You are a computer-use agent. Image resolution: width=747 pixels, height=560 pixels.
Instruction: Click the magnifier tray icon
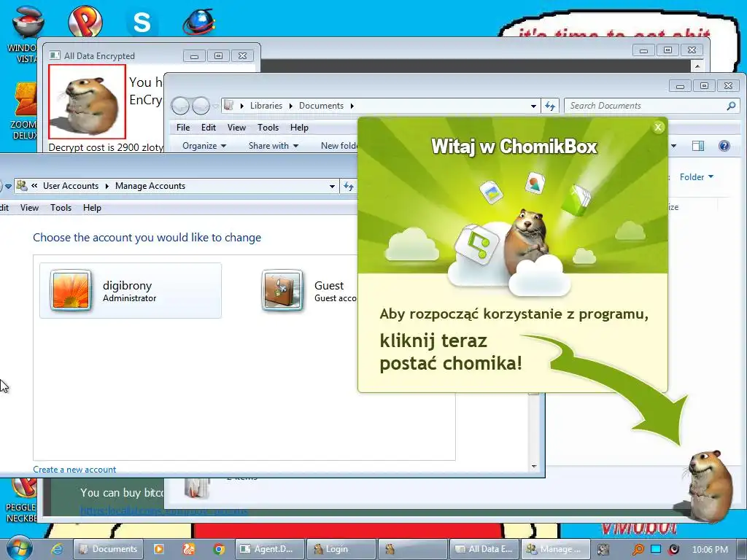pyautogui.click(x=638, y=550)
